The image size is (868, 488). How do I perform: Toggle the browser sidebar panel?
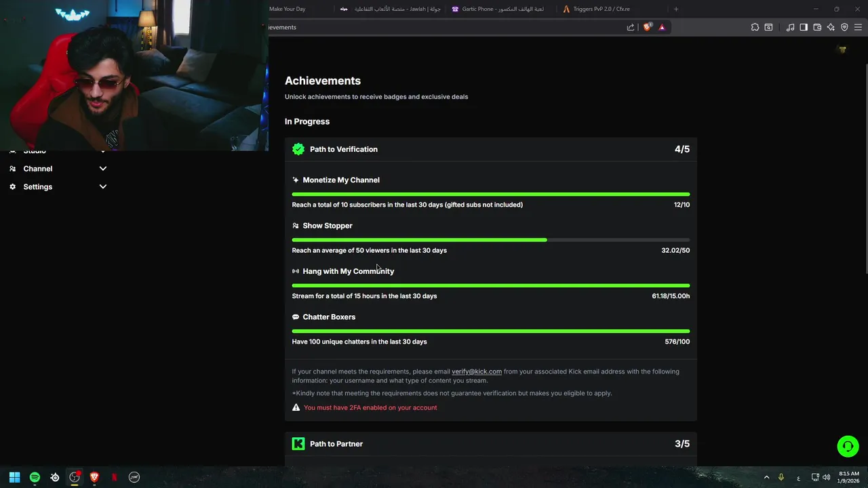pyautogui.click(x=804, y=27)
